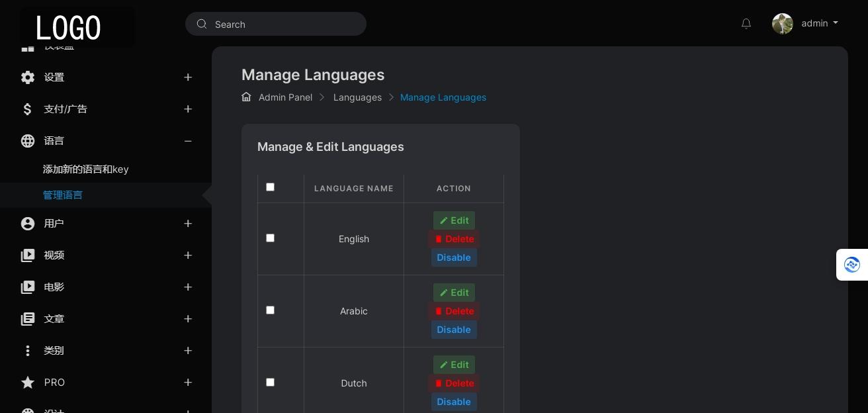Click the settings gear icon in sidebar

click(28, 77)
